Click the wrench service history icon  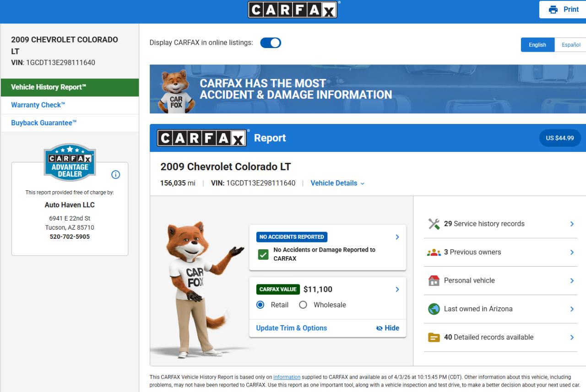pyautogui.click(x=434, y=224)
